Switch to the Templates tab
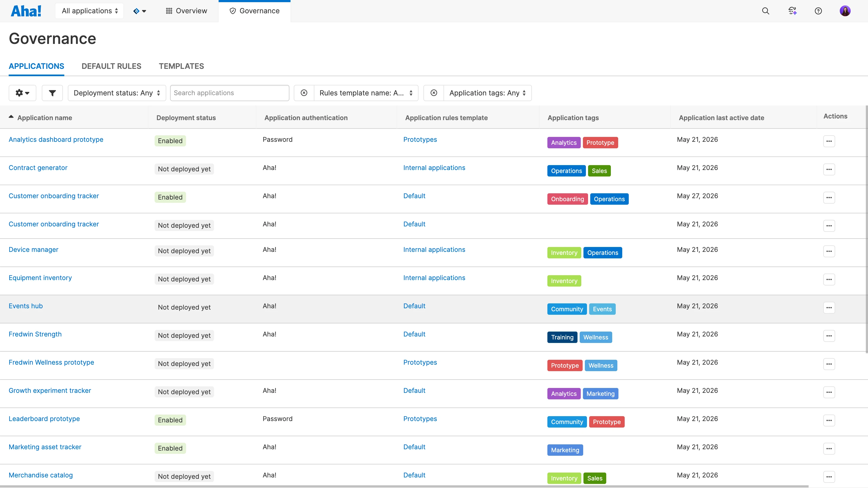The height and width of the screenshot is (488, 868). pyautogui.click(x=181, y=66)
